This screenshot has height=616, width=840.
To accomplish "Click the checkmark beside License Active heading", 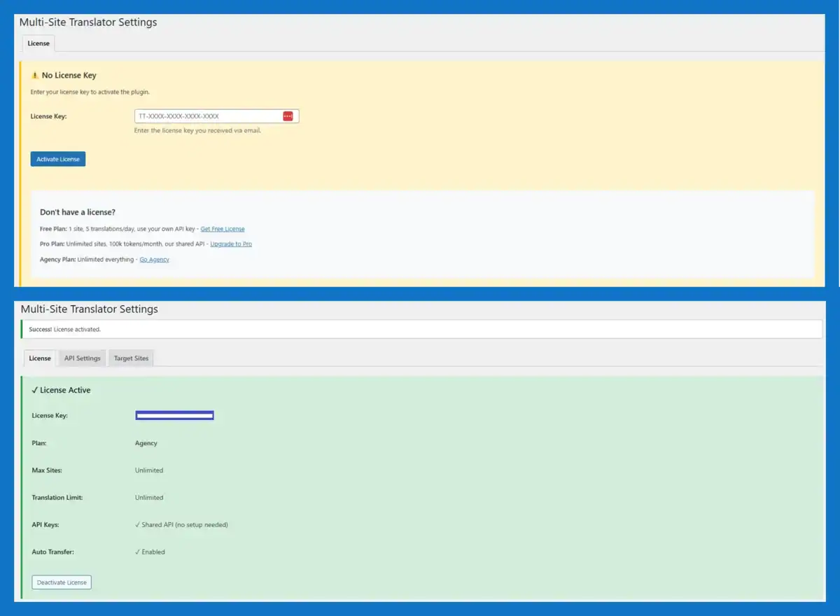I will coord(35,390).
